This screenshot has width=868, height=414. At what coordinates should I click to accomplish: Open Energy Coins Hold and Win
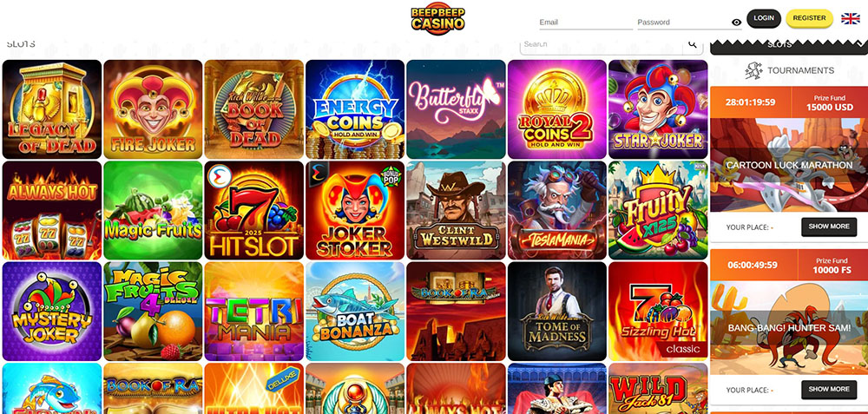tap(355, 109)
